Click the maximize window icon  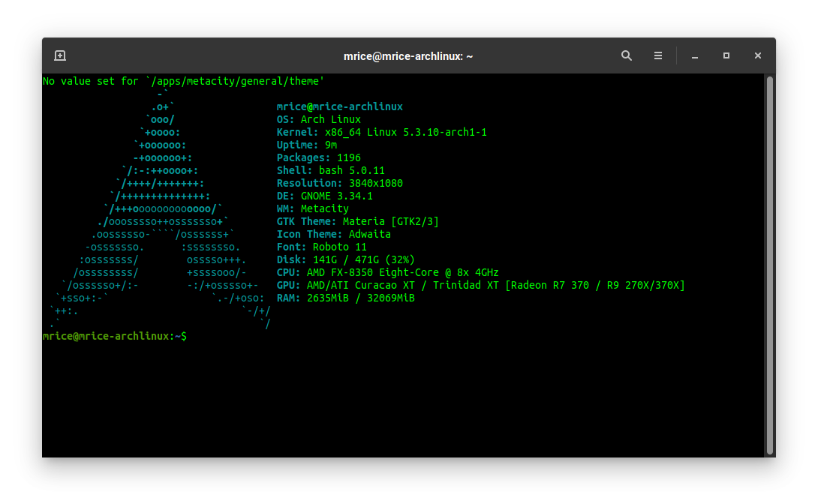click(726, 55)
